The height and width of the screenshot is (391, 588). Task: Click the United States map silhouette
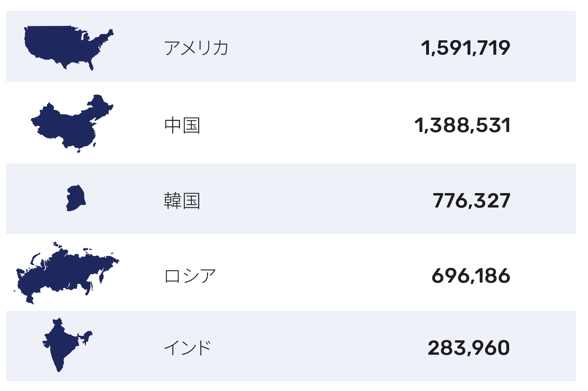point(69,48)
